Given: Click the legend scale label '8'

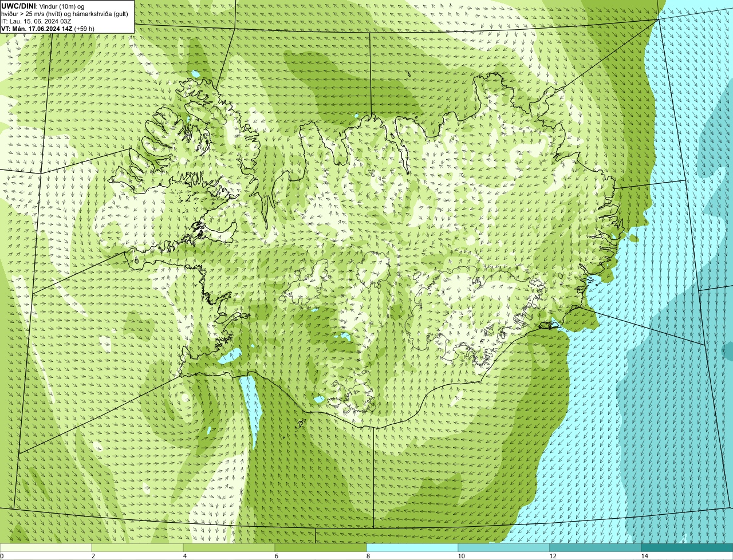Looking at the screenshot, I should click(x=368, y=556).
